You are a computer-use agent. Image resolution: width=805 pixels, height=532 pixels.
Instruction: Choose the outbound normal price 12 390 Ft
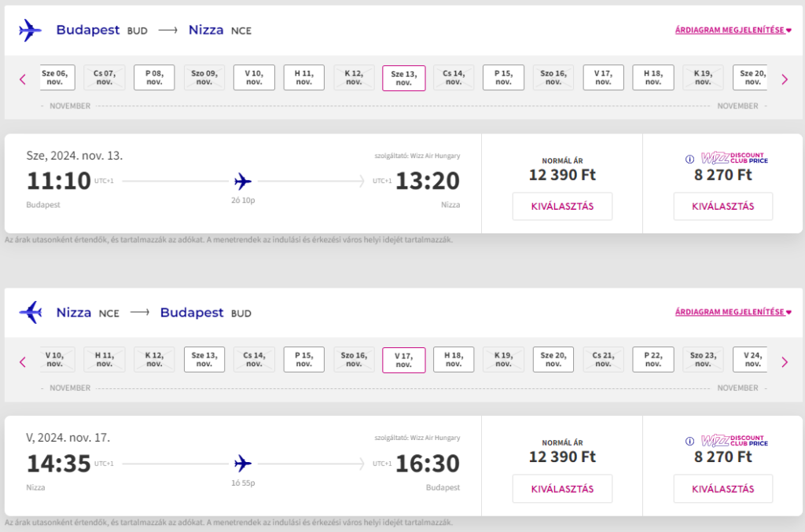pyautogui.click(x=562, y=206)
